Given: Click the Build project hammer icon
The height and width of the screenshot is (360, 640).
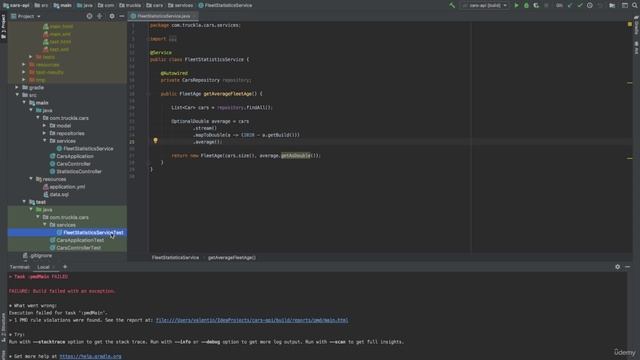Looking at the screenshot, I should point(452,5).
